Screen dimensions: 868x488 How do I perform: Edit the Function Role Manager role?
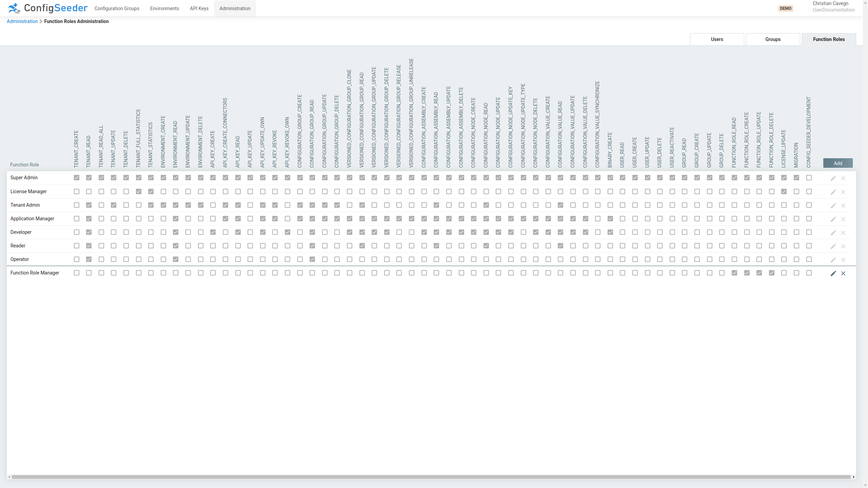(x=833, y=273)
